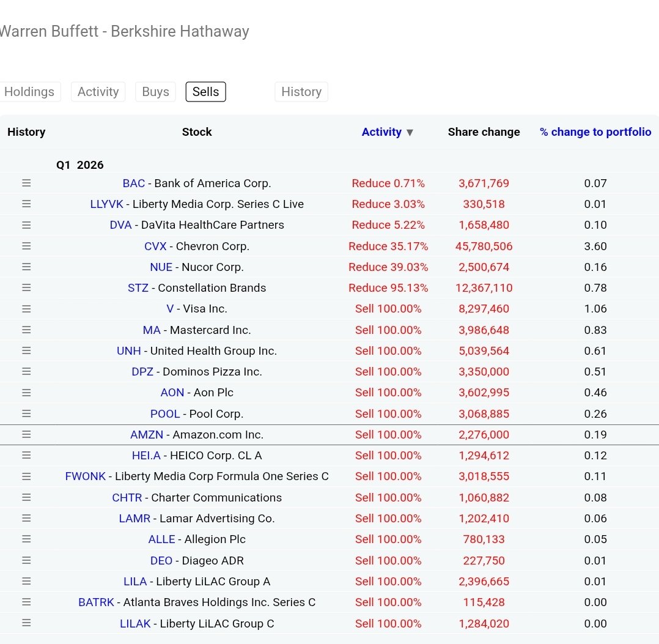
Task: Click 'Sell 100.00%' in the Pool Corp row
Action: tap(388, 414)
